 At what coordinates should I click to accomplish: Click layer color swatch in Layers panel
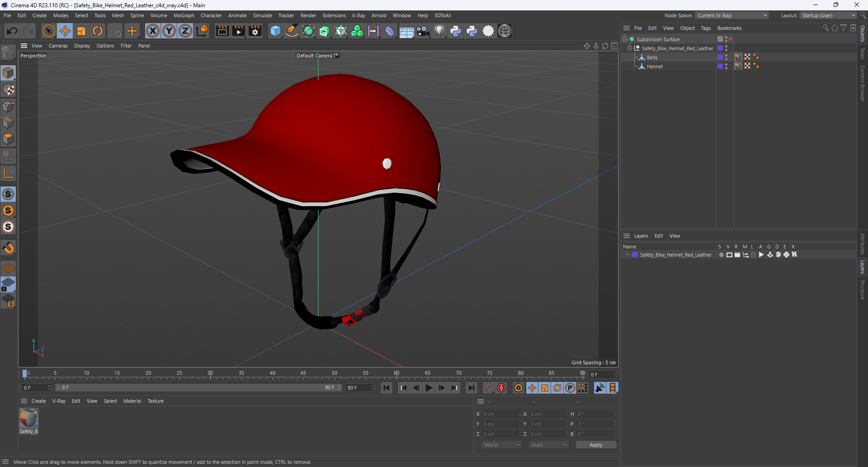(635, 255)
